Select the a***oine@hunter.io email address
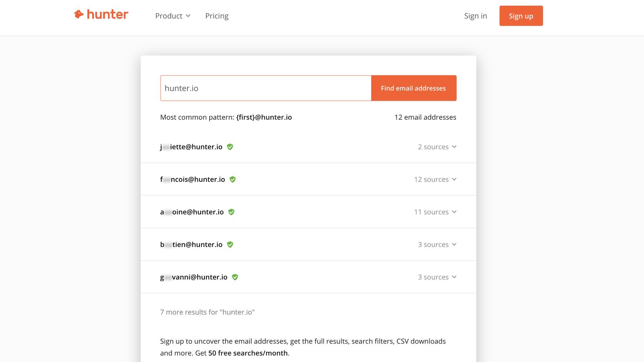Screen dimensions: 644x362 (x=192, y=212)
